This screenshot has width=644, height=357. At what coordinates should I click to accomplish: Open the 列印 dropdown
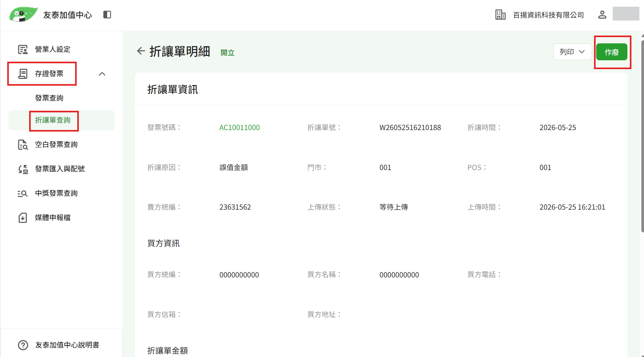(572, 52)
